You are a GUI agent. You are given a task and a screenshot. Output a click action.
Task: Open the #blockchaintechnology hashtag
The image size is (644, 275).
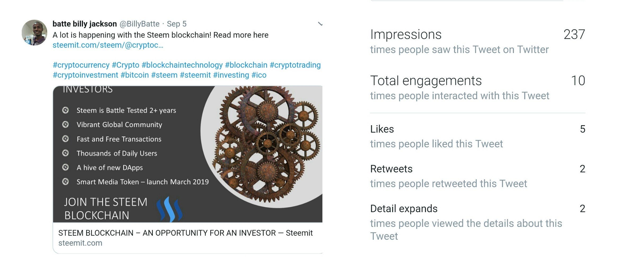(182, 65)
